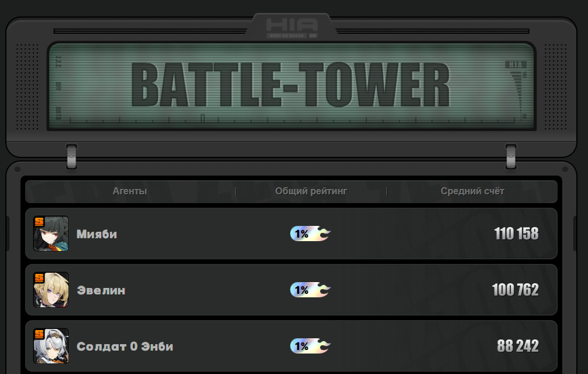Click the Агенты column header
The height and width of the screenshot is (374, 588).
click(x=130, y=191)
